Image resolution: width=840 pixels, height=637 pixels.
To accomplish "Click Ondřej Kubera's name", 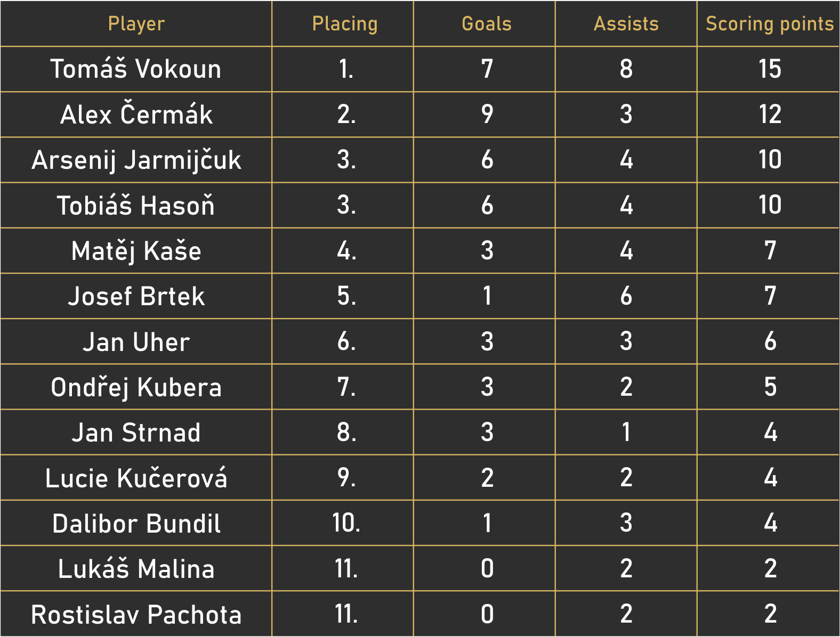I will (136, 387).
